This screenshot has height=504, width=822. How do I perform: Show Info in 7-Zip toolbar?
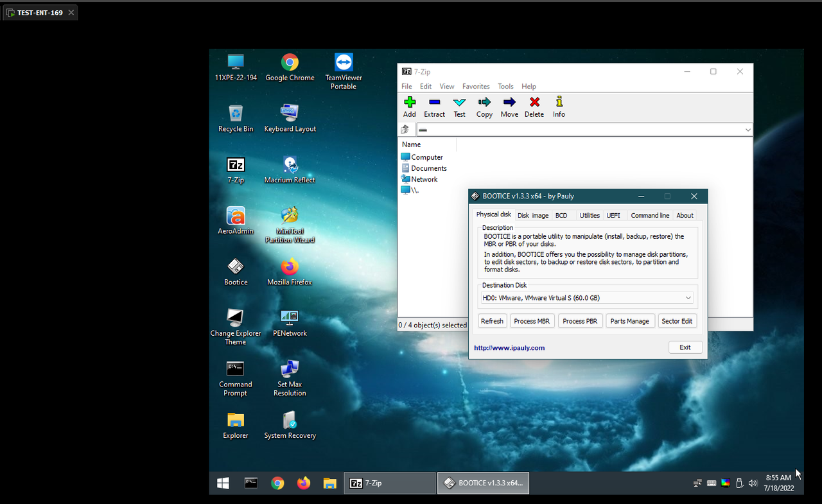[559, 102]
